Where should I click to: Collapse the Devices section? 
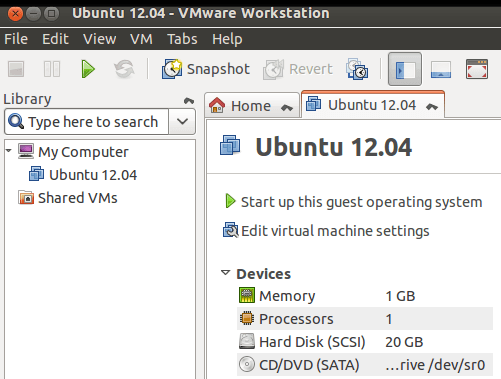pos(226,273)
